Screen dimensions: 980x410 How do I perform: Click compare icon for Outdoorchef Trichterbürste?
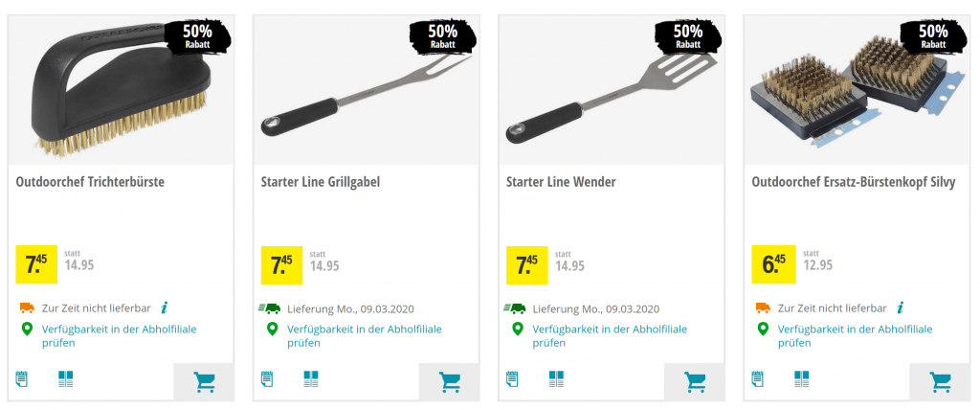tap(66, 379)
